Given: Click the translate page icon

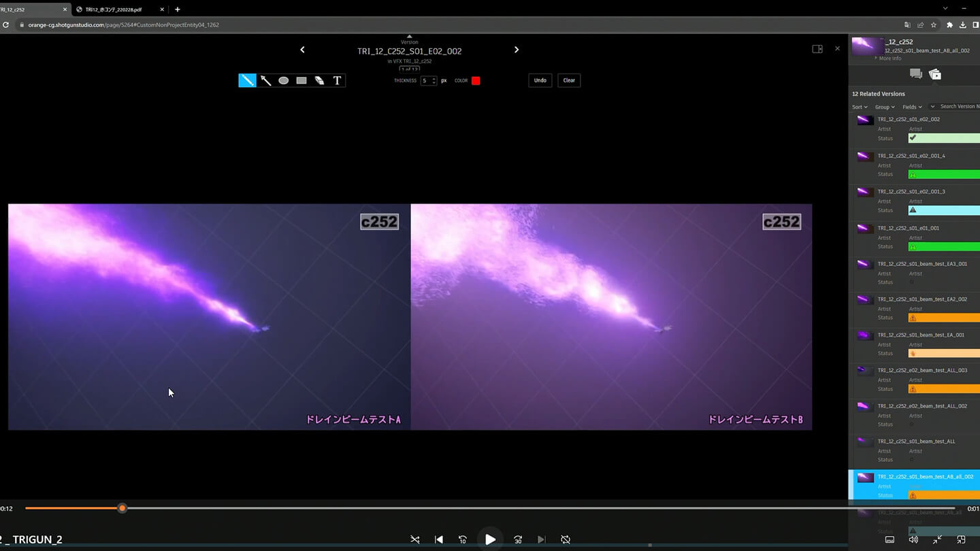Looking at the screenshot, I should [907, 25].
